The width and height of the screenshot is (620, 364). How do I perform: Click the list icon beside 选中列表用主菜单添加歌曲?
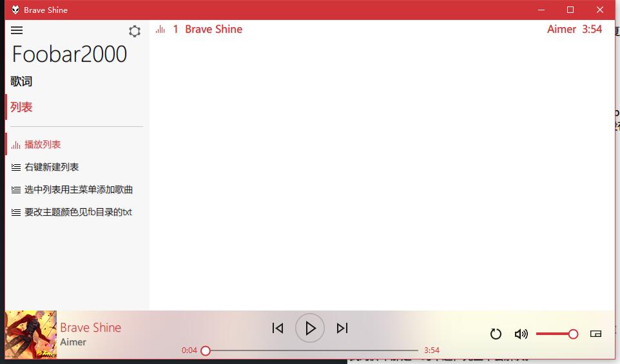16,190
